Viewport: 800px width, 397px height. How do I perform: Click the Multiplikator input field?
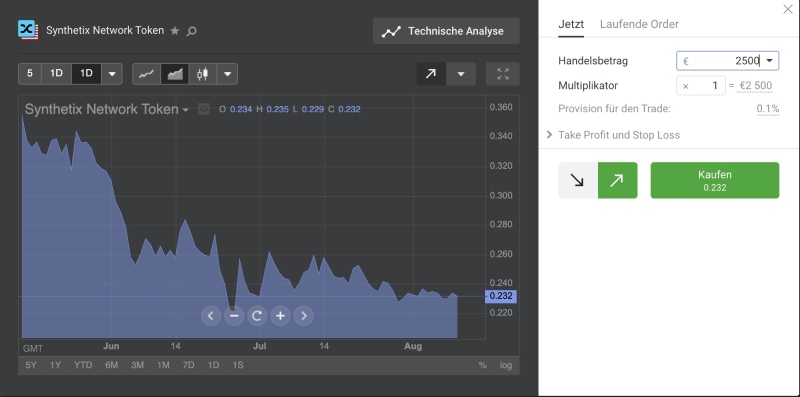pos(701,86)
